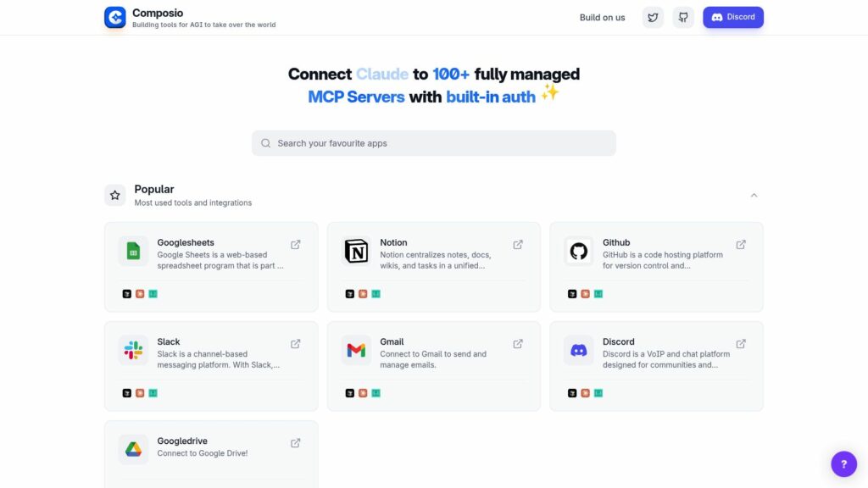Open the Github card's external link icon

click(x=741, y=245)
